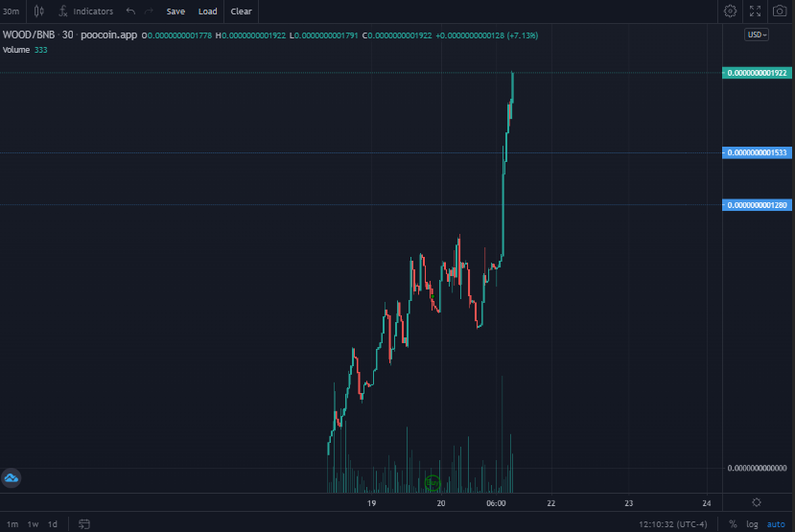Open the USD currency dropdown
The width and height of the screenshot is (795, 532).
(x=757, y=35)
